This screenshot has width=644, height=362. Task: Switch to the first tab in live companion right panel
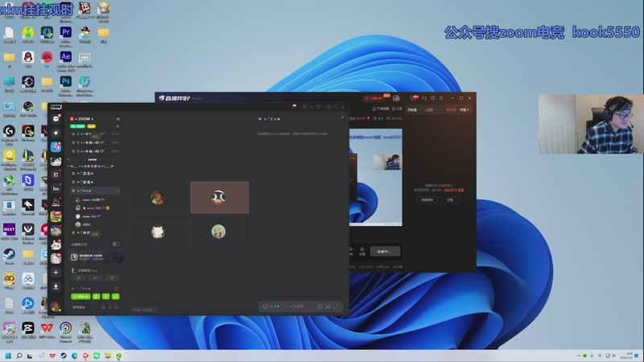point(413,109)
